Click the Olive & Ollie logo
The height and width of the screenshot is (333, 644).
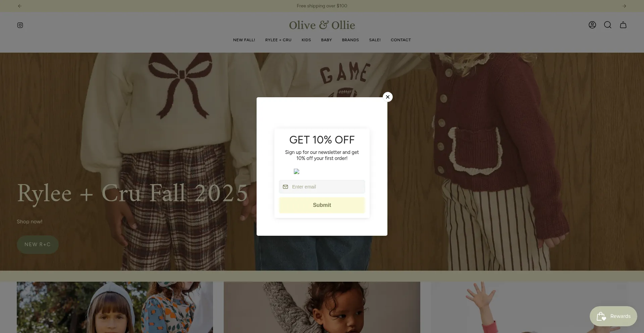coord(322,25)
